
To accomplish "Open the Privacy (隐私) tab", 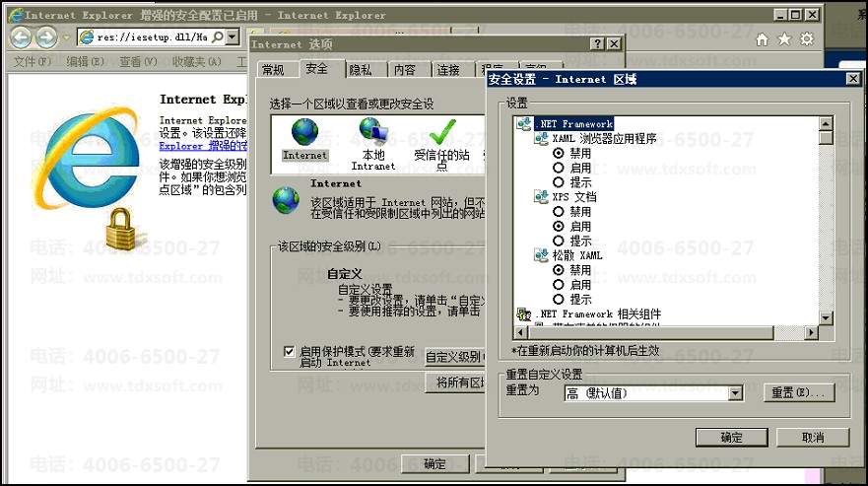I will coord(361,70).
